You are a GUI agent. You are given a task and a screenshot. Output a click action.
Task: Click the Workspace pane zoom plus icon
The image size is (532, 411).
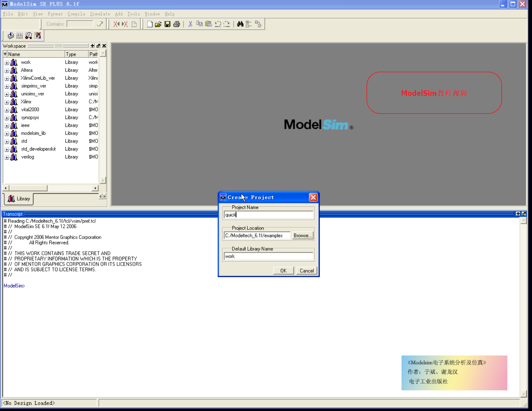point(92,46)
